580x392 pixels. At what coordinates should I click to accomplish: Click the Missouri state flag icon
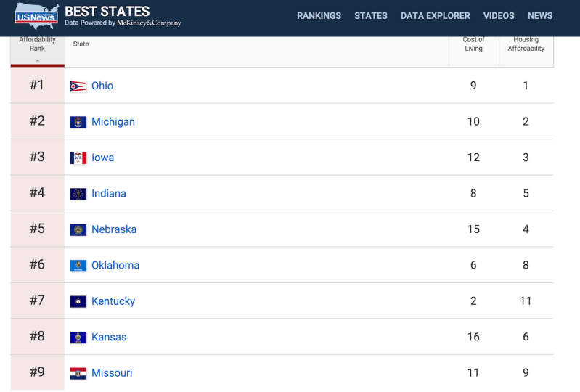(x=78, y=373)
